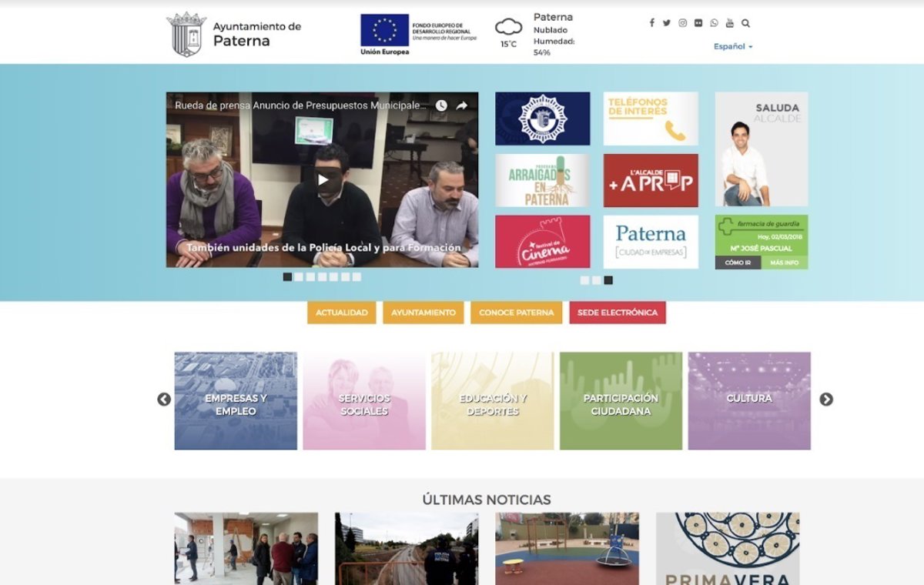Open the Sede Electrónica menu item
This screenshot has width=924, height=585.
click(x=618, y=313)
